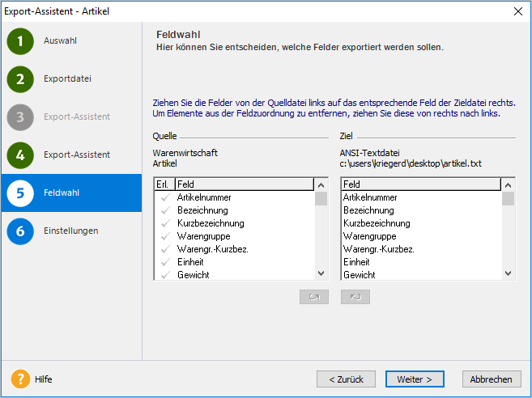Click the assign-all arrow button below Quelle list
The image size is (532, 398).
[x=314, y=297]
